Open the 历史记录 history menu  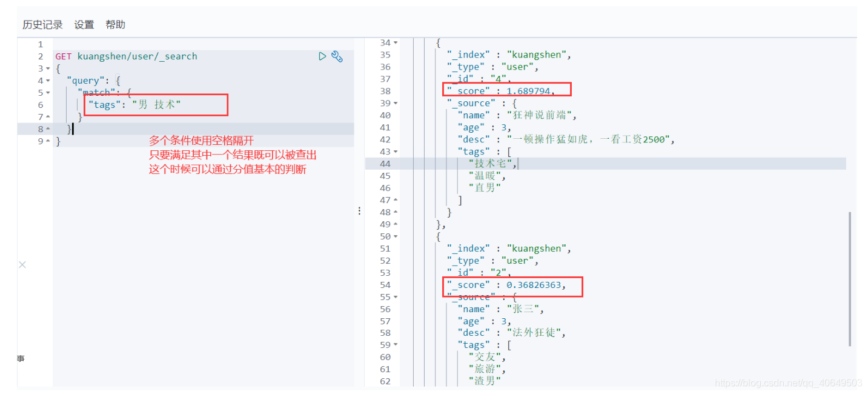42,25
